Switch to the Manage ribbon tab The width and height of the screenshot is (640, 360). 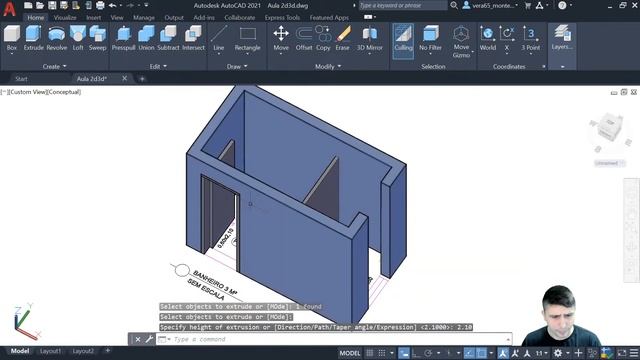[x=144, y=18]
